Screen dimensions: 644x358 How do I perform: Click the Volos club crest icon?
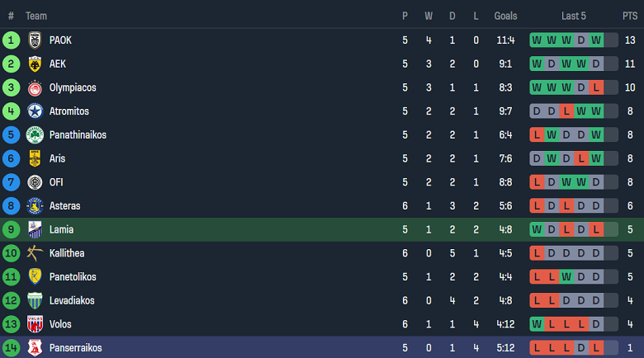[x=35, y=324]
